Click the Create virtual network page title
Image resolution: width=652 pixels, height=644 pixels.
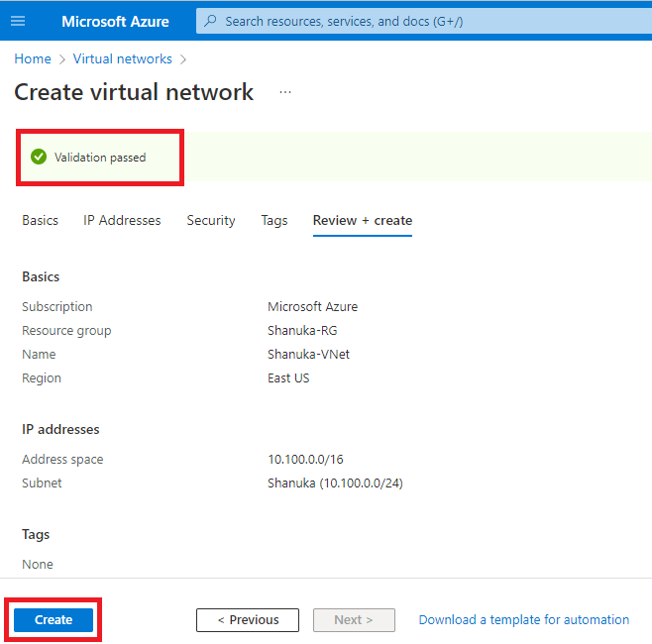(x=134, y=92)
